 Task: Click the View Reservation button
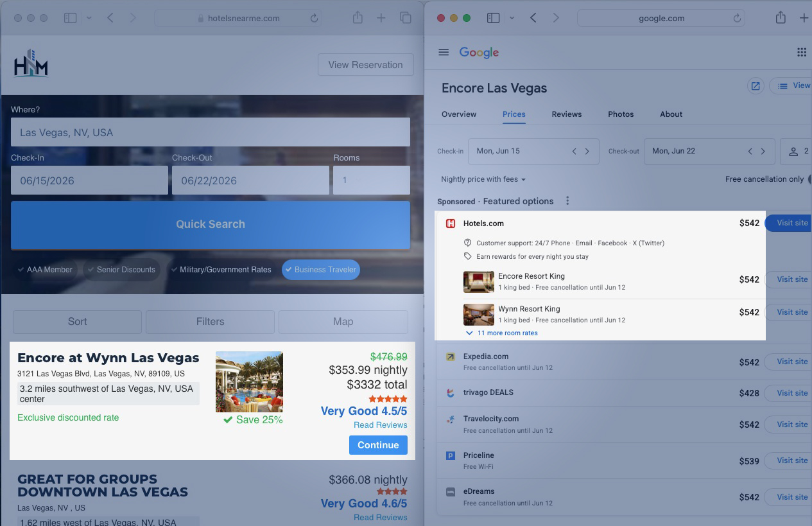pos(366,64)
